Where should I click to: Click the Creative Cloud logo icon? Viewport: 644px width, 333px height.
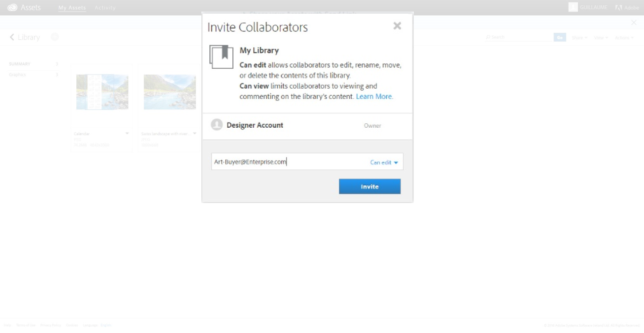[x=12, y=8]
